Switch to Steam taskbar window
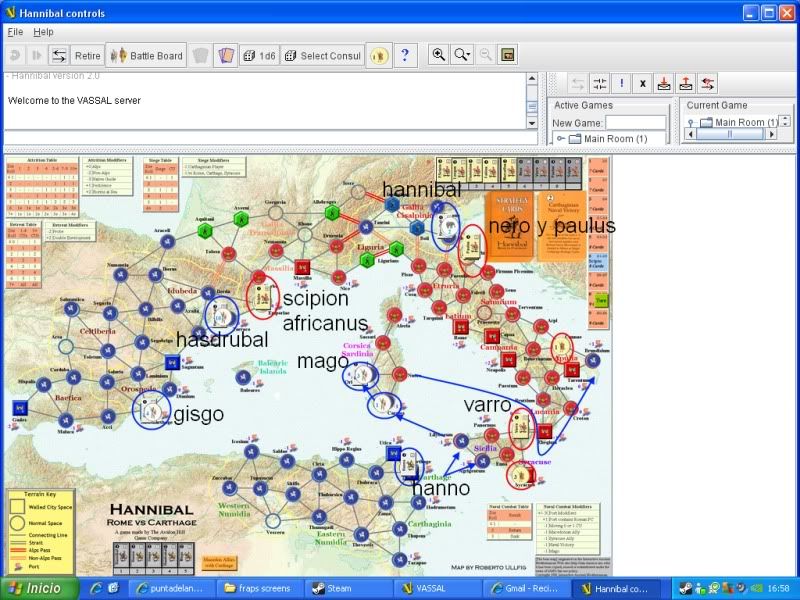 pos(348,588)
